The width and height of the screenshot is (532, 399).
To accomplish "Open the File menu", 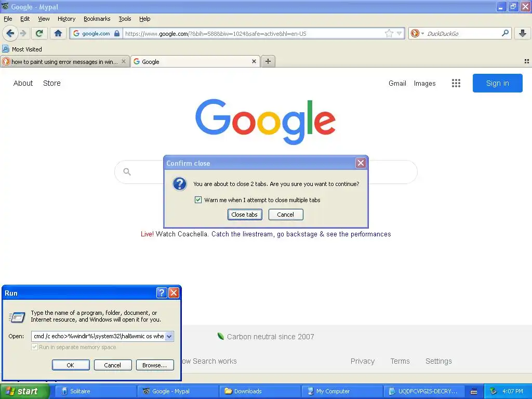I will click(8, 19).
